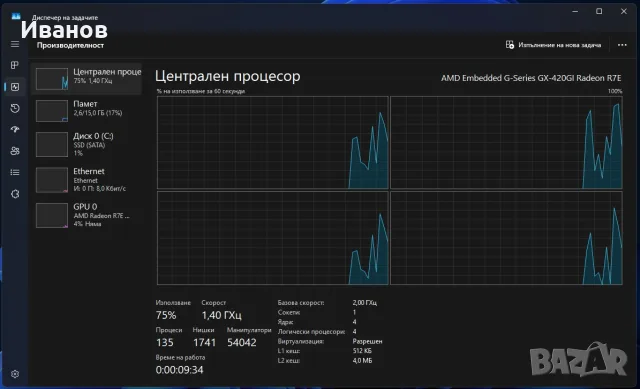This screenshot has height=389, width=640.
Task: Click the CPU mini graph thumbnail
Action: [52, 79]
